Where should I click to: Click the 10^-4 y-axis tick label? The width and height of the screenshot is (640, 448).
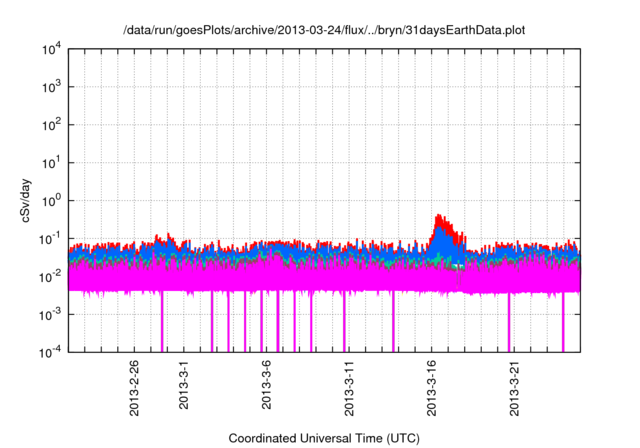coord(50,352)
